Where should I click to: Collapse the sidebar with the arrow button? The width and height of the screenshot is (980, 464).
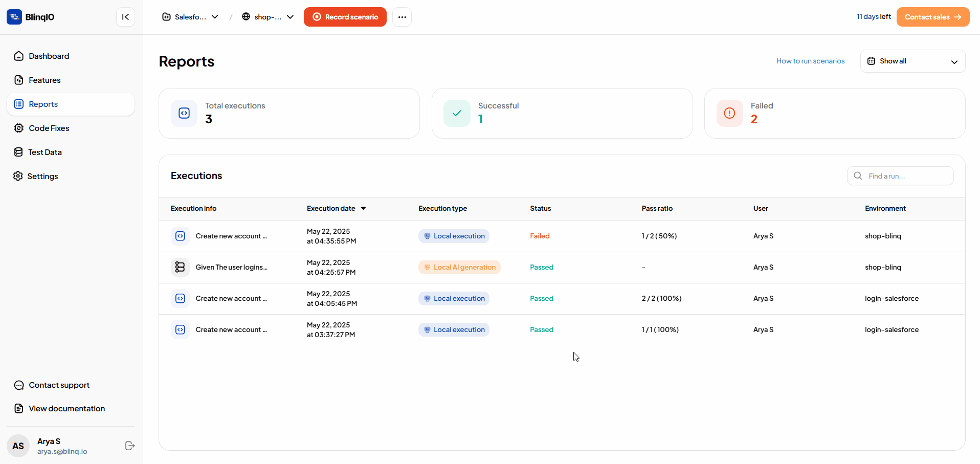[125, 17]
